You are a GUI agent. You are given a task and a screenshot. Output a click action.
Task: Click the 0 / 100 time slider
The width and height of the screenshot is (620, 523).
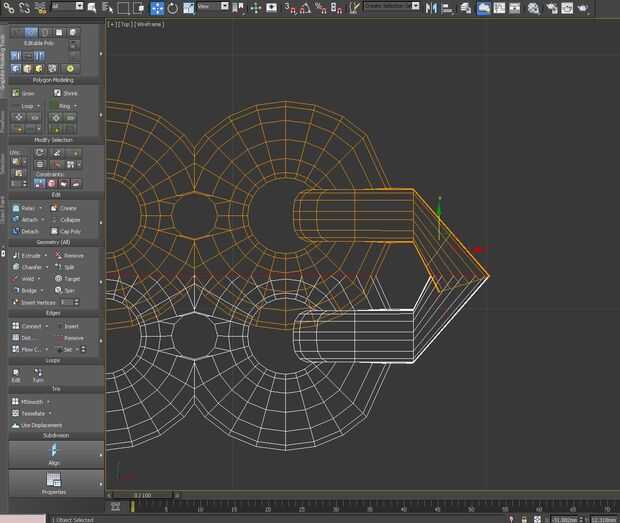(143, 495)
